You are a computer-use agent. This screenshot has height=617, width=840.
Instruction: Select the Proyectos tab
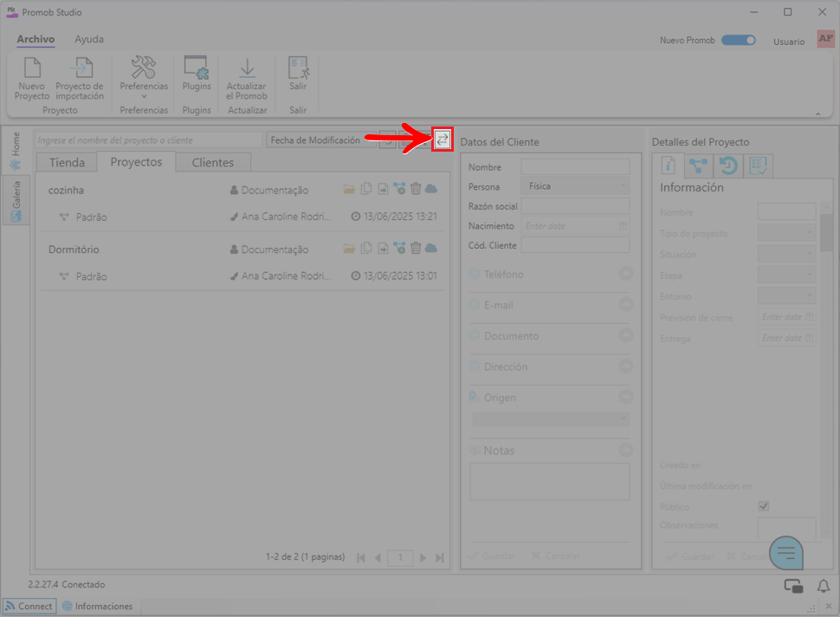(136, 162)
